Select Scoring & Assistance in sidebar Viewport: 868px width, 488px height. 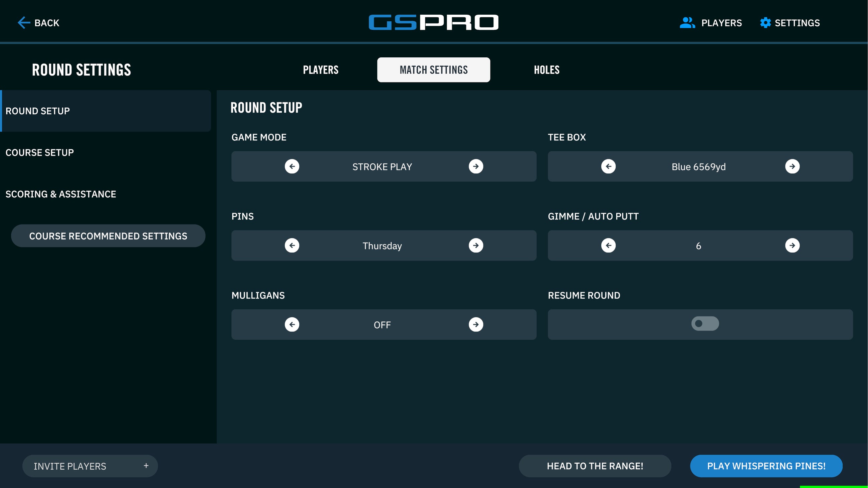coord(60,194)
